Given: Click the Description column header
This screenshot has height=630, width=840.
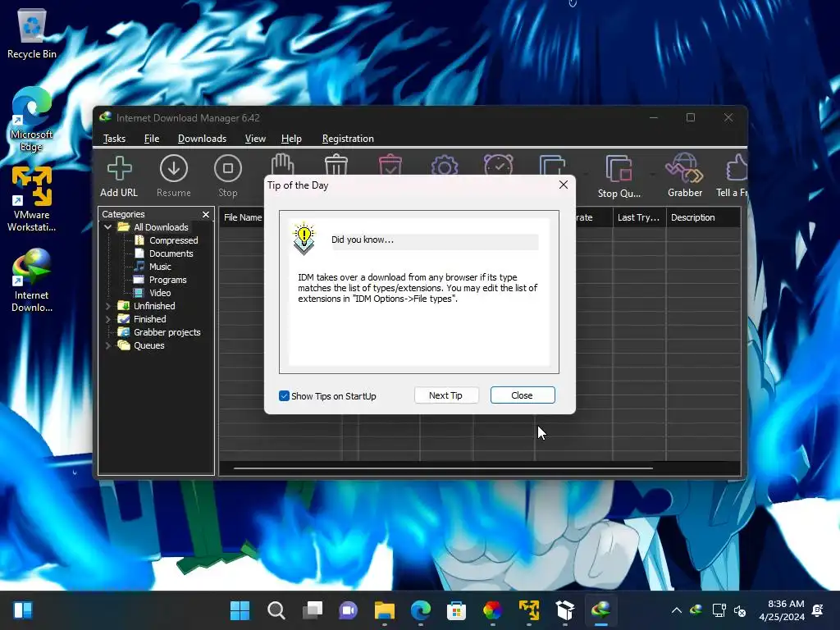Looking at the screenshot, I should point(703,217).
